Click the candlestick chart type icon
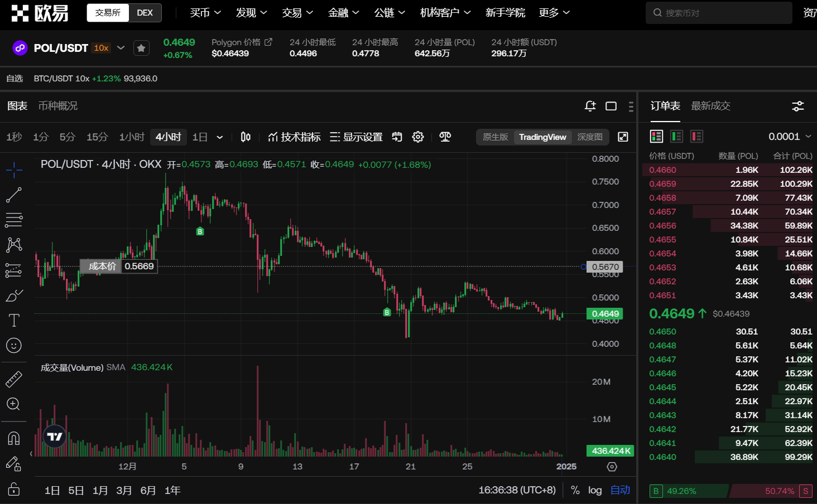817x504 pixels. tap(246, 137)
